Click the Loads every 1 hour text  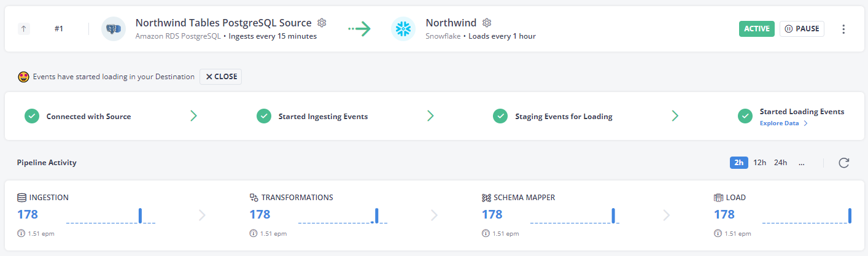(x=502, y=36)
